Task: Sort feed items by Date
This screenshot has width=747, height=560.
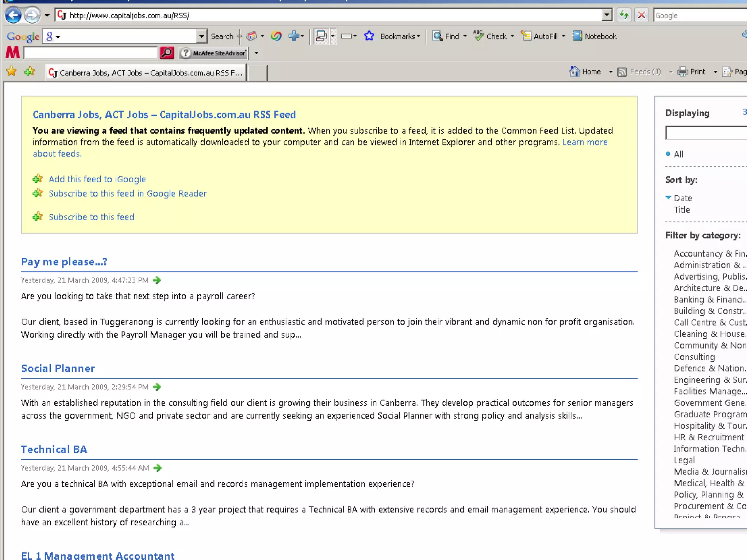Action: pos(682,198)
